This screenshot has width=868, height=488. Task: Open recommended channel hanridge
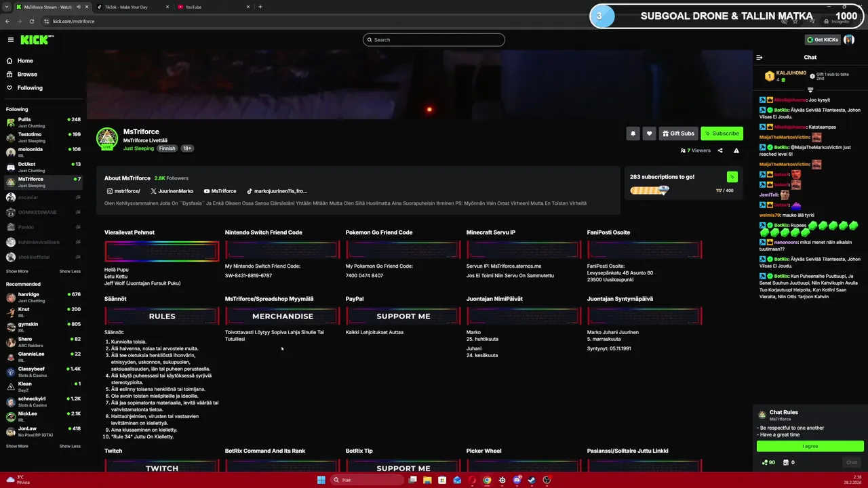pyautogui.click(x=43, y=298)
